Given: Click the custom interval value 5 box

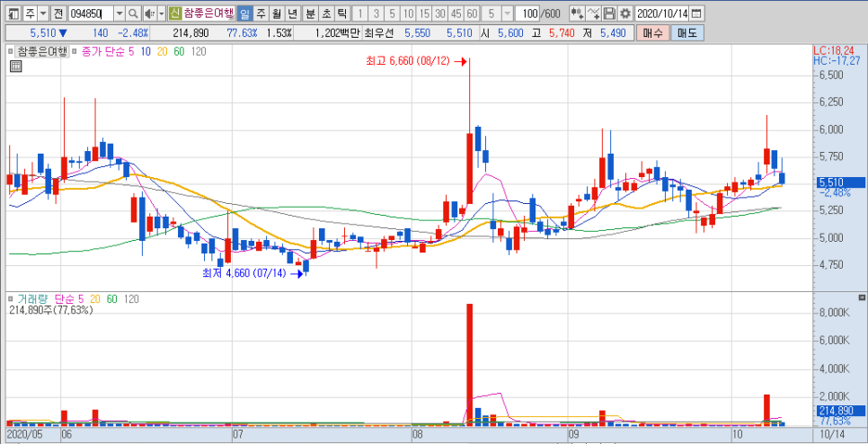Looking at the screenshot, I should point(492,13).
